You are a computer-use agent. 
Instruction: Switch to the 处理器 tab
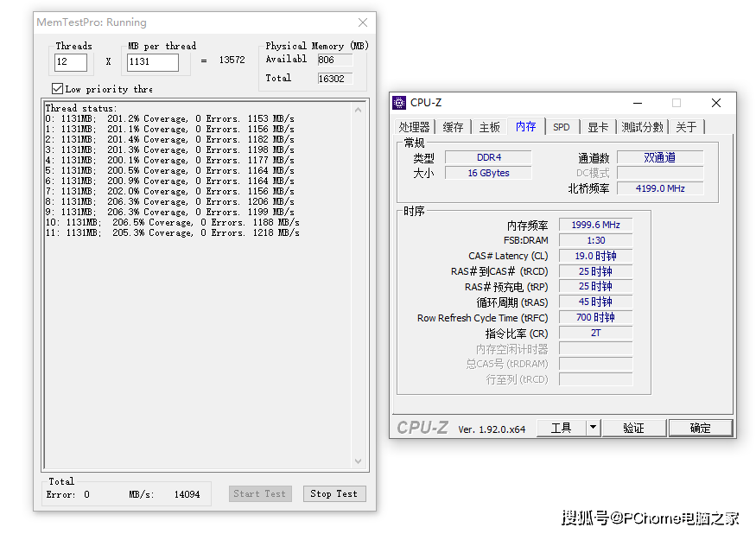[x=414, y=127]
